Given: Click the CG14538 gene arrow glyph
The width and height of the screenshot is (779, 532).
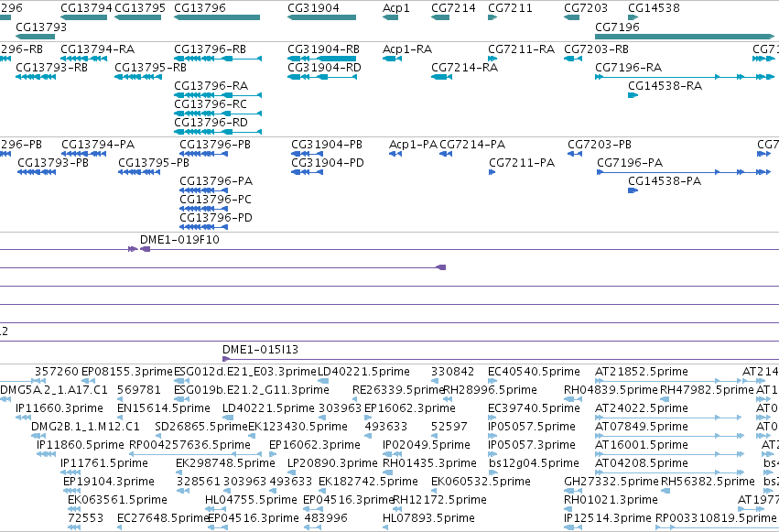Looking at the screenshot, I should tap(633, 17).
